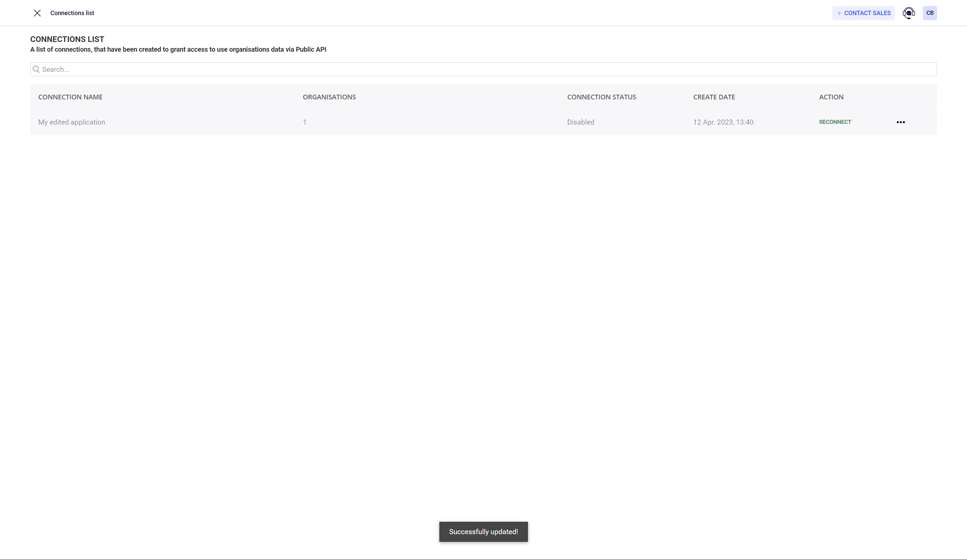Dismiss the Successfully updated toast
The width and height of the screenshot is (967, 560).
483,531
